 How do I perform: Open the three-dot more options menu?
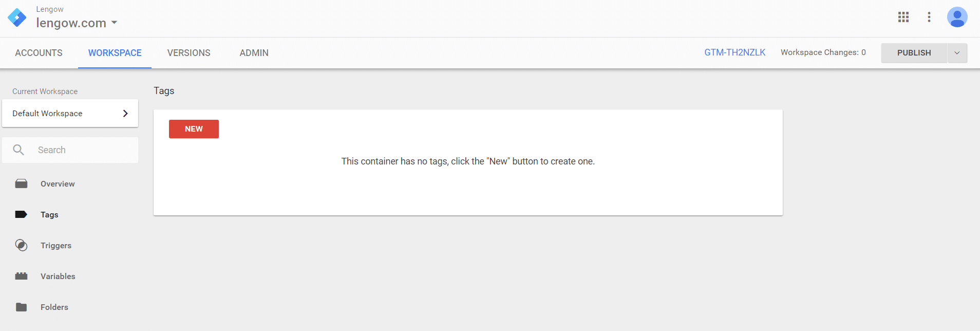[x=929, y=17]
